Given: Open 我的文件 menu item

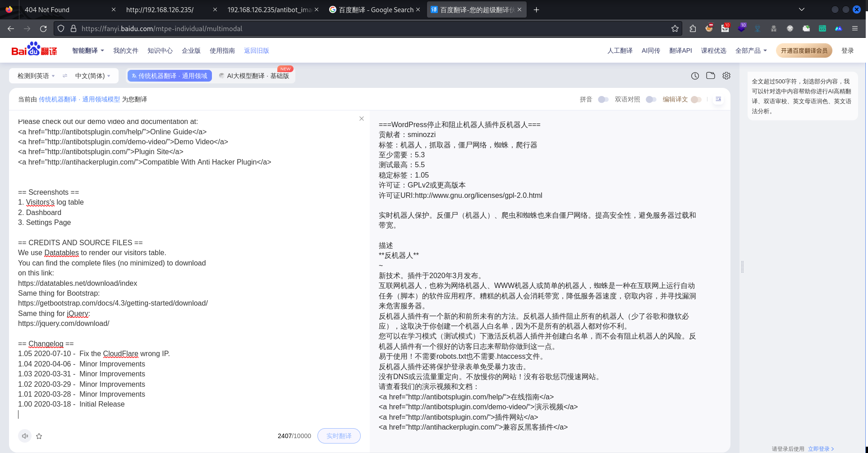Looking at the screenshot, I should click(x=125, y=50).
